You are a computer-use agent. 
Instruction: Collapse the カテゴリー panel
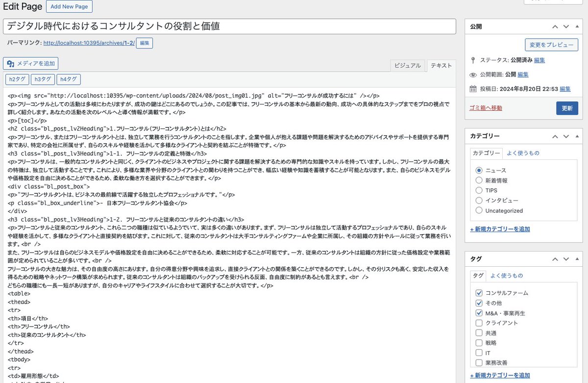(x=577, y=136)
